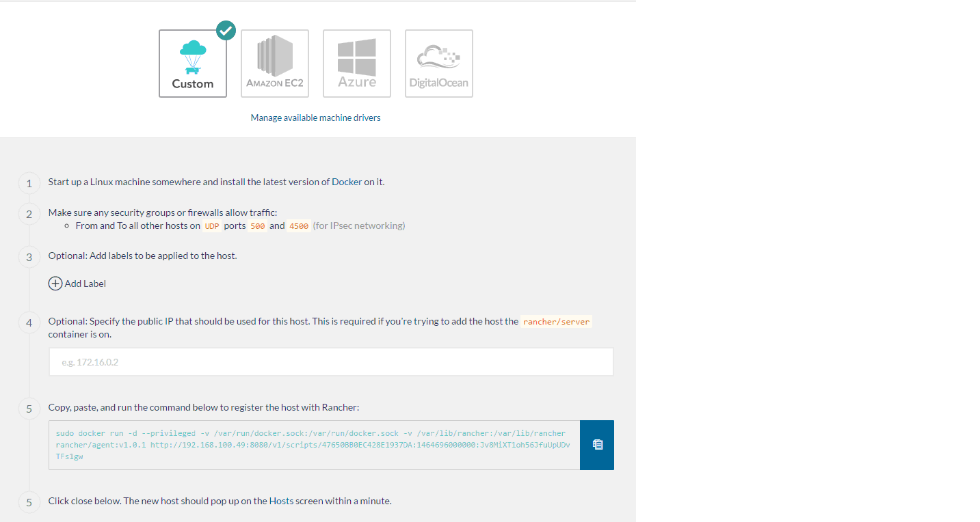Screen dimensions: 980x522
Task: Select the Custom host driver tile
Action: click(193, 64)
